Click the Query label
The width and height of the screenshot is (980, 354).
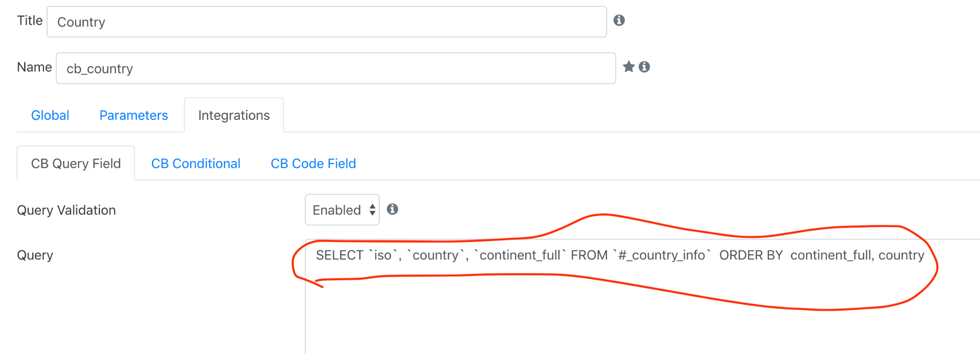point(35,255)
